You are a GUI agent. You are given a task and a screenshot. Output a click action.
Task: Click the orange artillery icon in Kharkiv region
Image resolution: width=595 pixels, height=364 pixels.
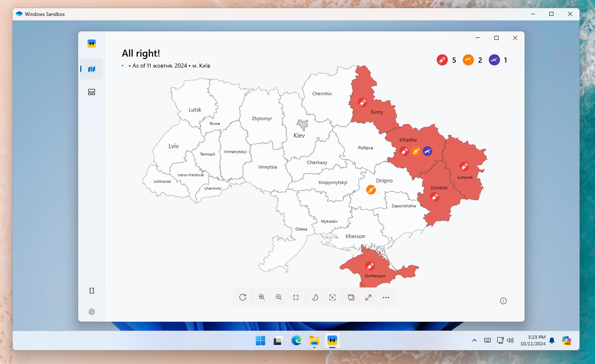(416, 151)
